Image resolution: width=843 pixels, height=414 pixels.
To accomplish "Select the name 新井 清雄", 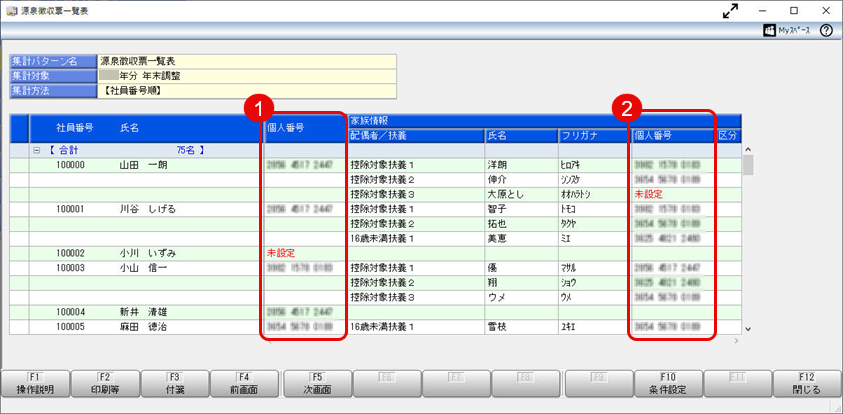I will coord(143,312).
